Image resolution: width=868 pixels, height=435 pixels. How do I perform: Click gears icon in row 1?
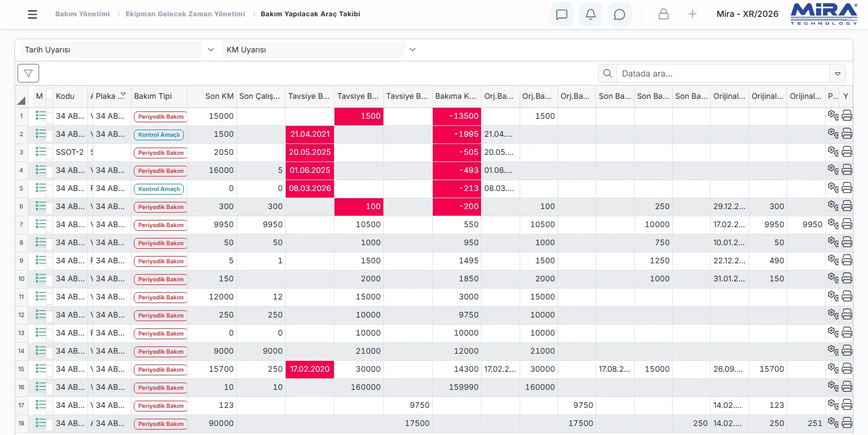point(832,116)
